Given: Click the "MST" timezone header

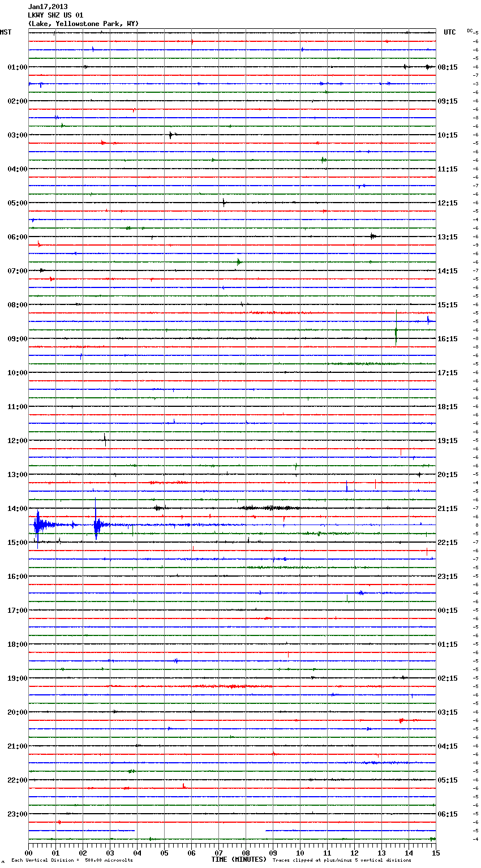Looking at the screenshot, I should (6, 32).
